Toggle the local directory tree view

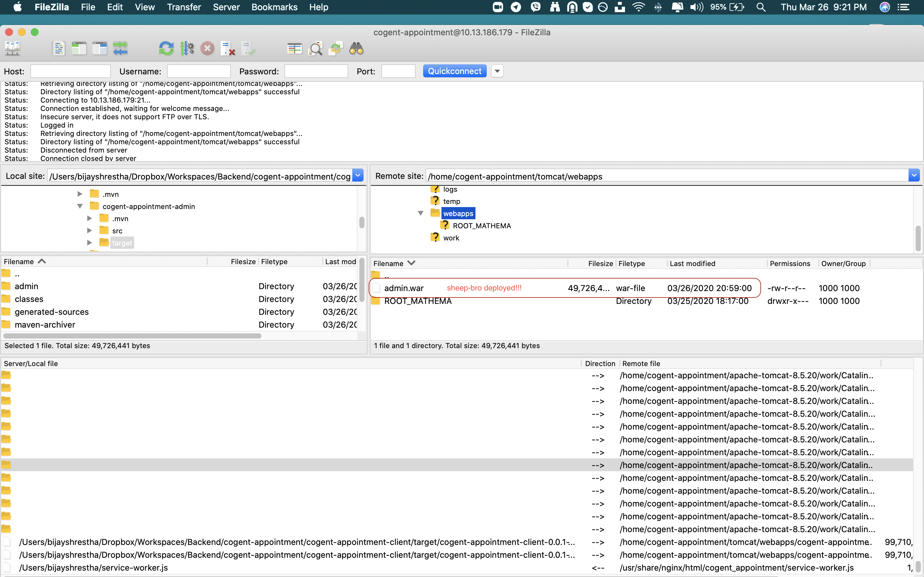pos(79,48)
